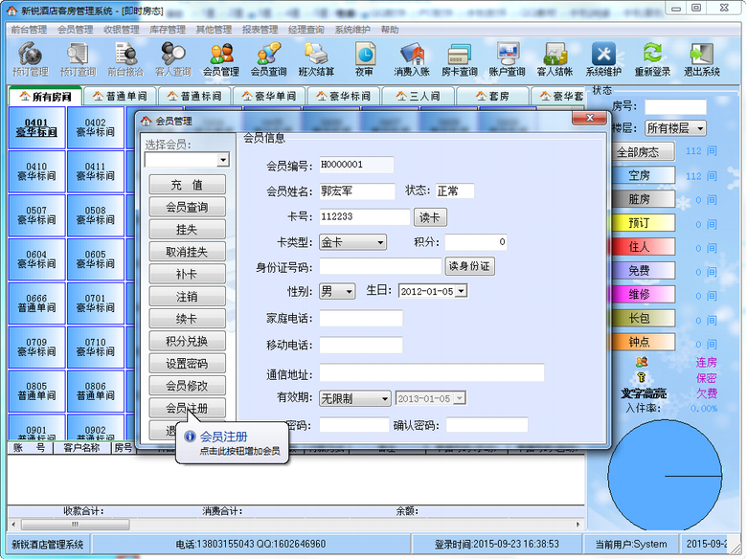Open the 预订管理 toolbar icon
Viewport: 747px width, 560px height.
click(x=30, y=59)
